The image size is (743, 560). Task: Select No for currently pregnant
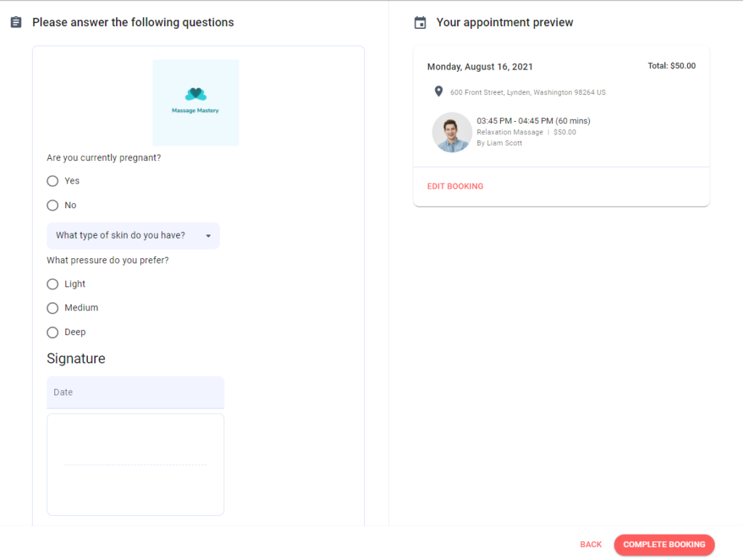52,205
